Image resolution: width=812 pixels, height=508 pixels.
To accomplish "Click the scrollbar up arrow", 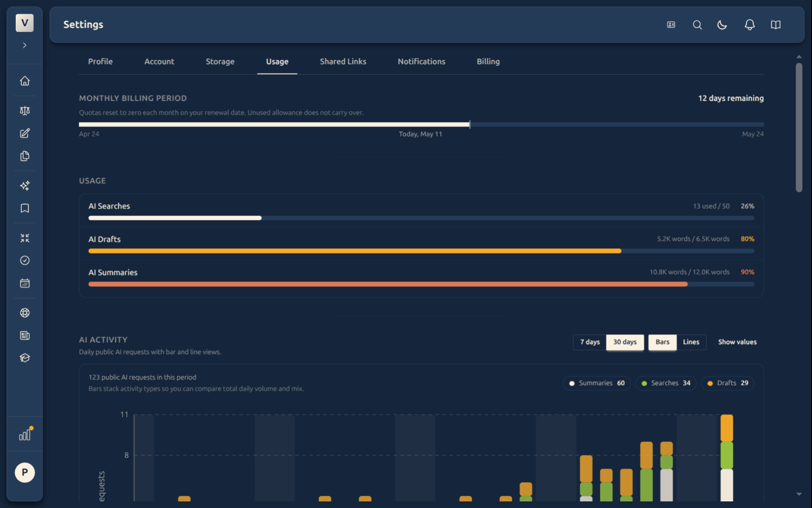I will (x=799, y=57).
